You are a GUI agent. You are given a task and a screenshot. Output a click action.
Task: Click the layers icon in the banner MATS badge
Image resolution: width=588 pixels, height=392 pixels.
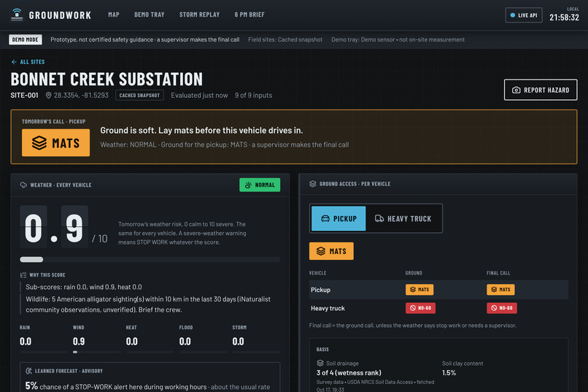[39, 143]
